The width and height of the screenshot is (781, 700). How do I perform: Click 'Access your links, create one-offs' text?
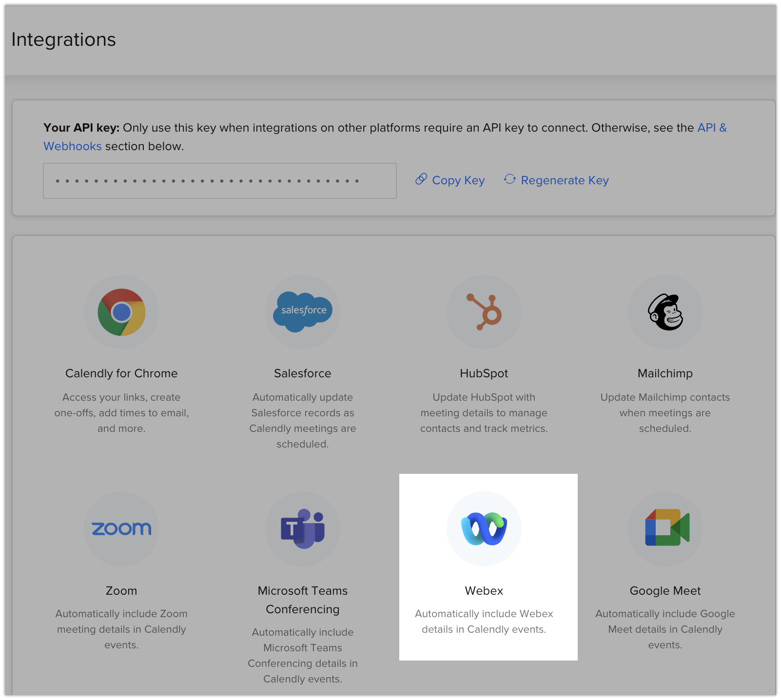point(121,413)
